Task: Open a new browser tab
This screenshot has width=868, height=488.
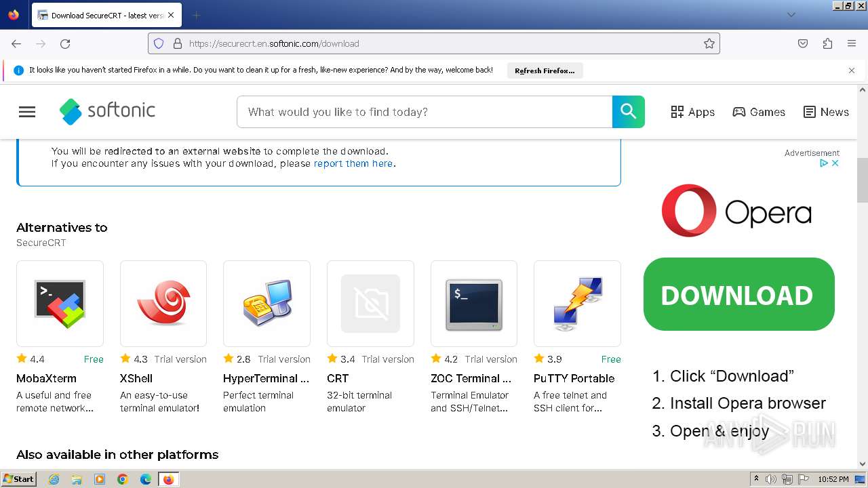Action: [x=196, y=15]
